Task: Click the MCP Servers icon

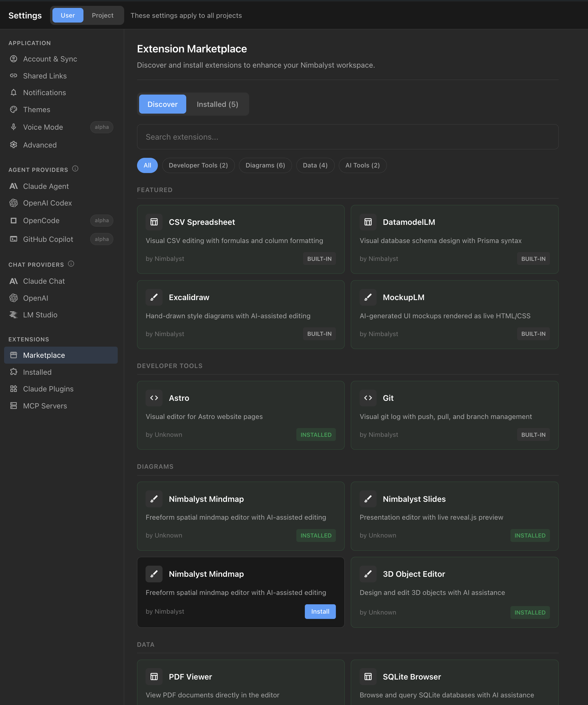Action: 13,405
